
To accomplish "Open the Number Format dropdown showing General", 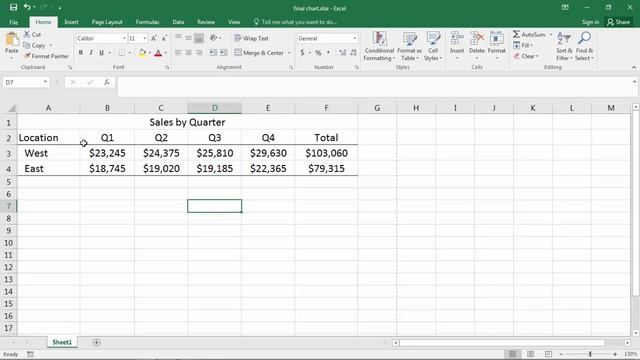I will (x=327, y=38).
